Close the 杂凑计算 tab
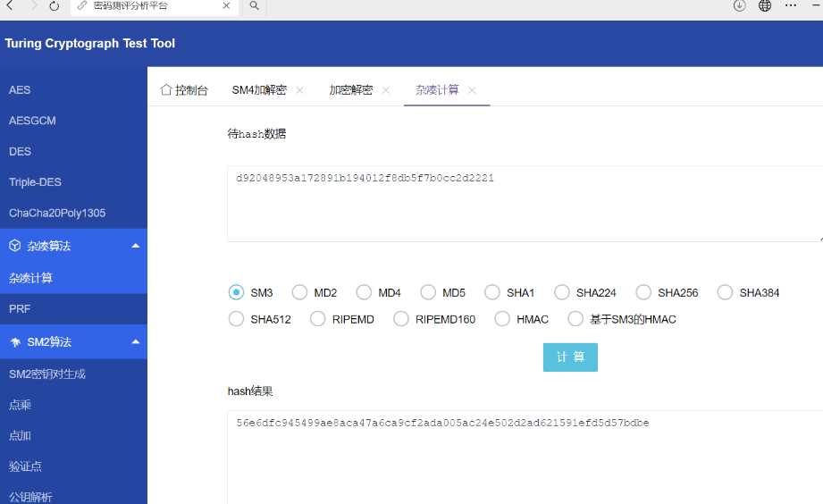823x504 pixels. [x=472, y=90]
